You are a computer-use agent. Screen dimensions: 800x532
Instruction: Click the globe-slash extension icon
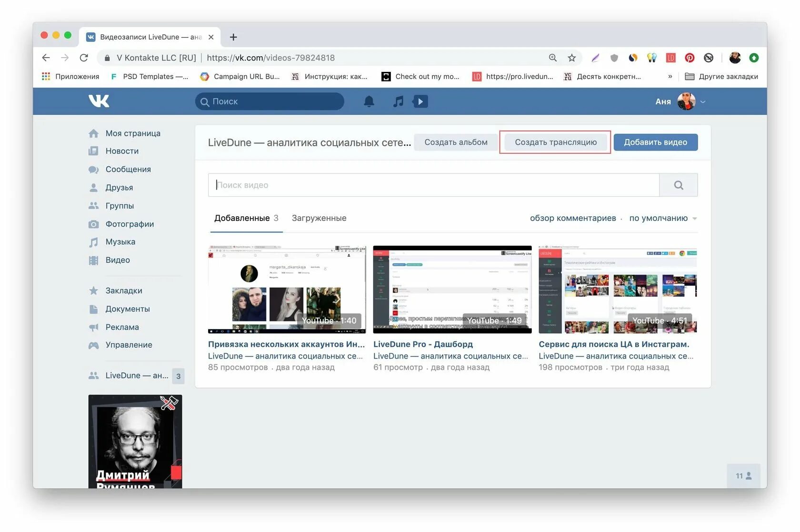click(x=709, y=58)
